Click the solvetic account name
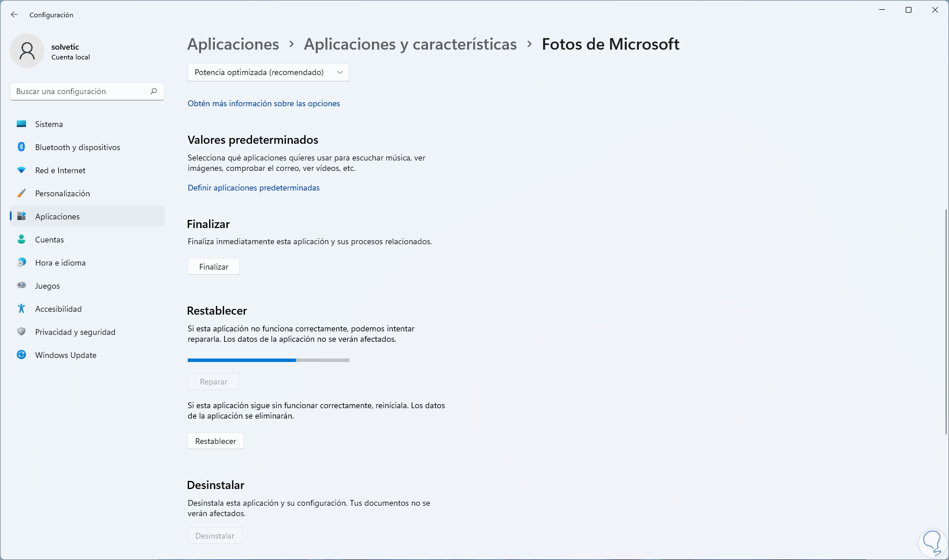Viewport: 949px width, 560px height. pos(65,47)
